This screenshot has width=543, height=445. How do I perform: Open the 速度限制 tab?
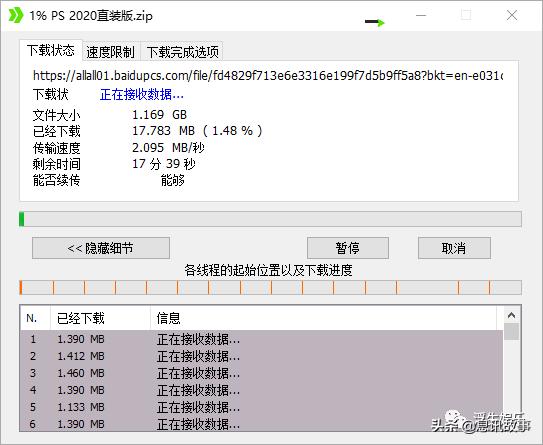[110, 52]
